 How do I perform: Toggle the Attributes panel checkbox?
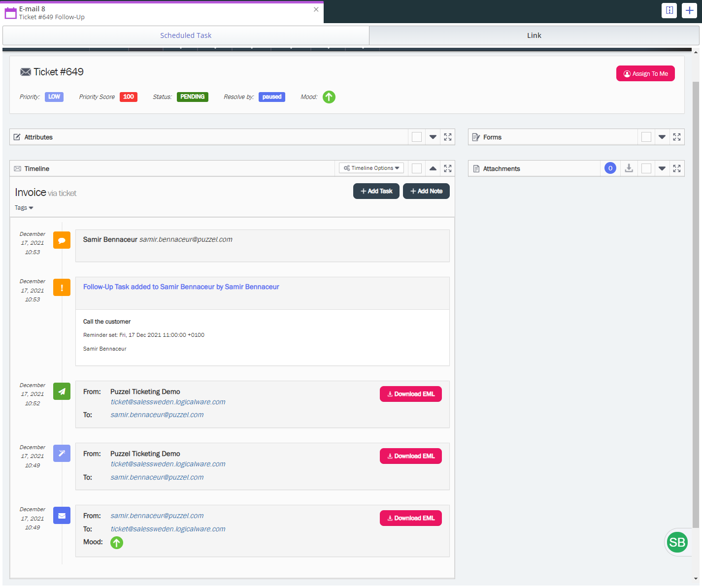pos(417,137)
